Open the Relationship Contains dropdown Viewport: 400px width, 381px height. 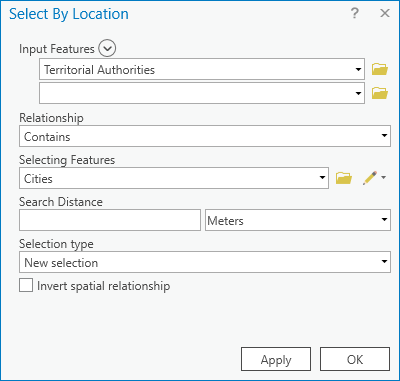[x=384, y=136]
